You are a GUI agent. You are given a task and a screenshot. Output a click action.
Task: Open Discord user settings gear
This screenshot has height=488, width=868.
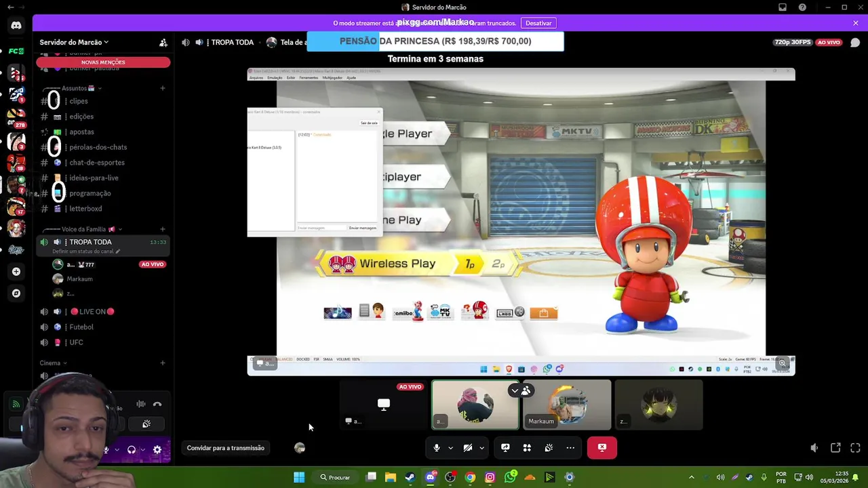click(x=157, y=449)
